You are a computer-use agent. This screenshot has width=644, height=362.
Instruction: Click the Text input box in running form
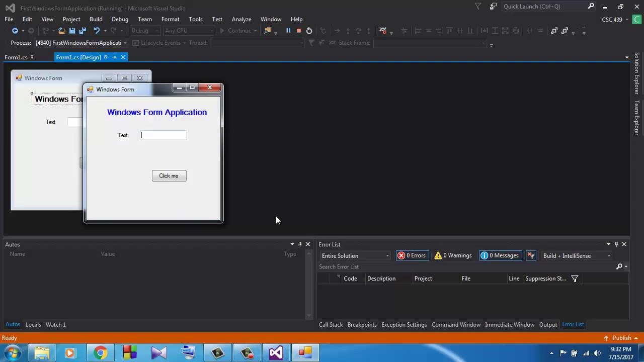click(x=164, y=135)
